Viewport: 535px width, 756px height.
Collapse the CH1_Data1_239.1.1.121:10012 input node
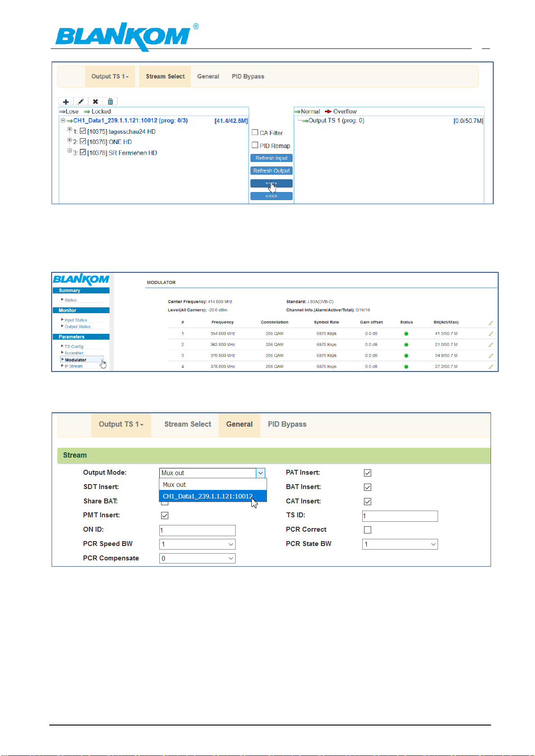coord(63,120)
